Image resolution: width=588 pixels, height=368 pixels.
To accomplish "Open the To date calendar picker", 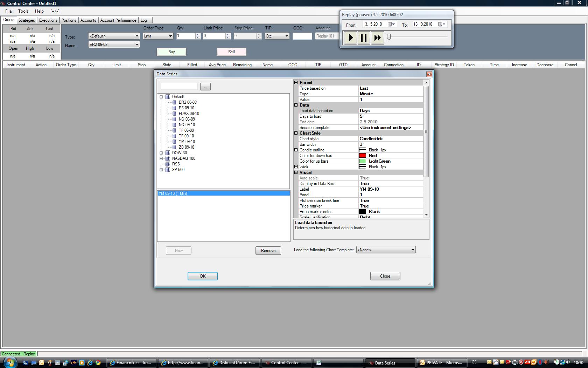I will (x=442, y=24).
